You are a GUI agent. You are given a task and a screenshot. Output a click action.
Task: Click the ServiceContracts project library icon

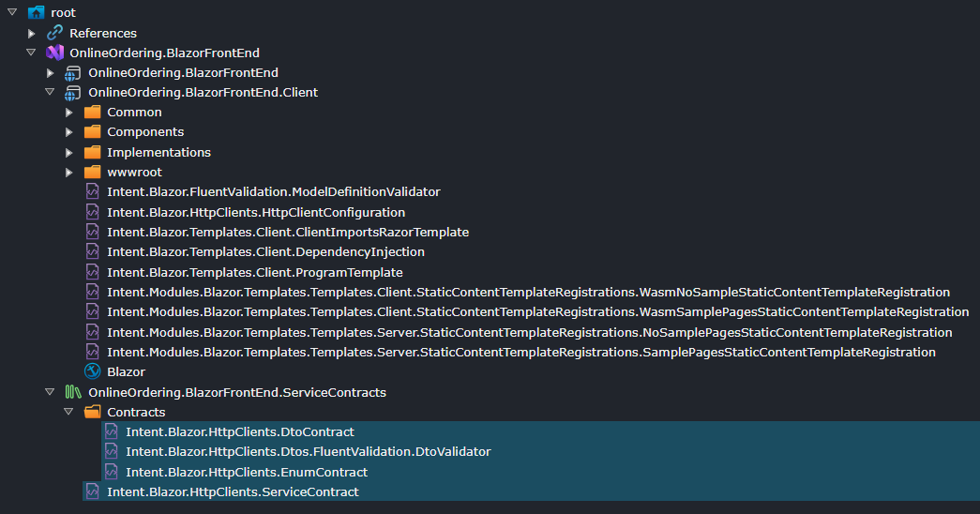point(73,392)
